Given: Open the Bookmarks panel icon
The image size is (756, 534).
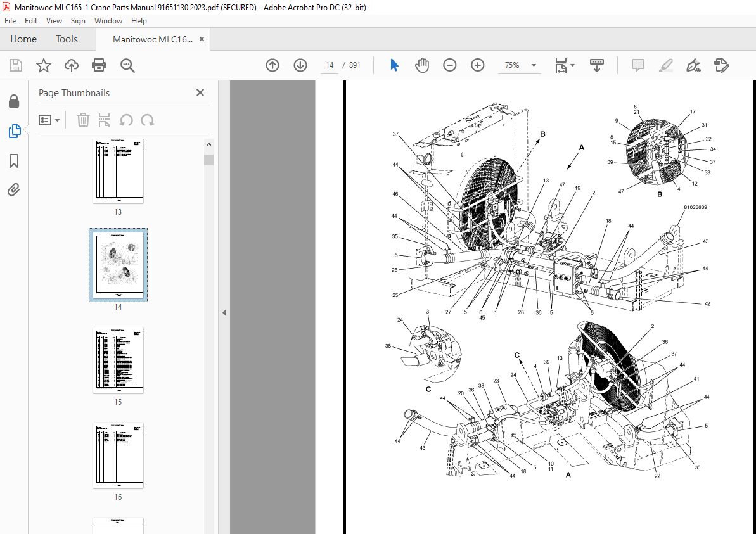Looking at the screenshot, I should coord(14,160).
